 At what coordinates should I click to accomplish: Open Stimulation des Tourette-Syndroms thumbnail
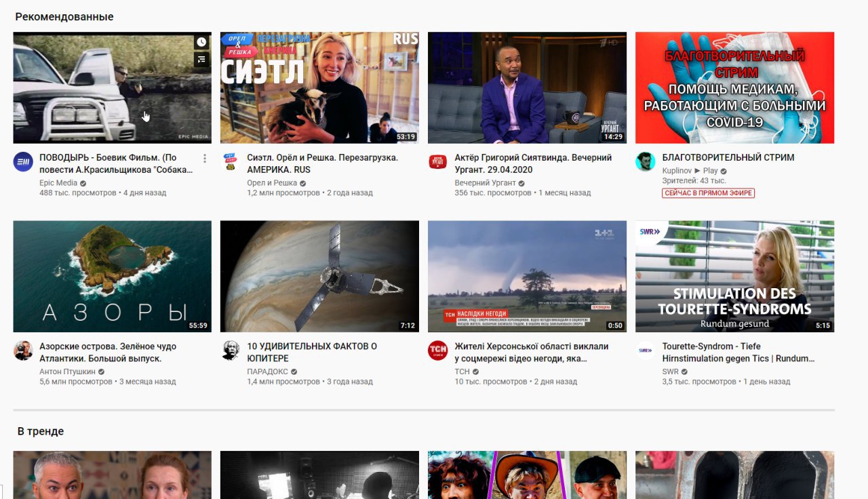click(x=734, y=276)
